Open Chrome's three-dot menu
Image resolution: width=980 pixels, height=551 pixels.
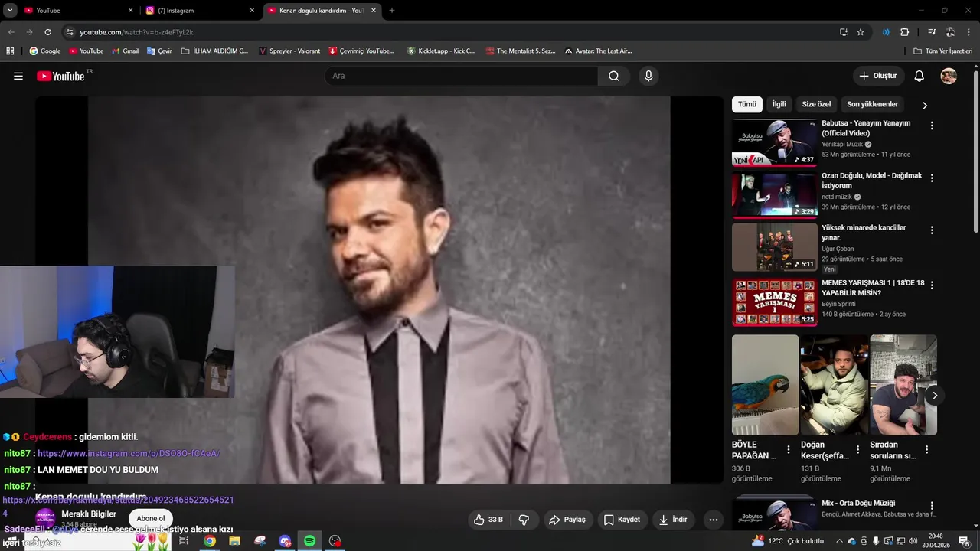(969, 32)
